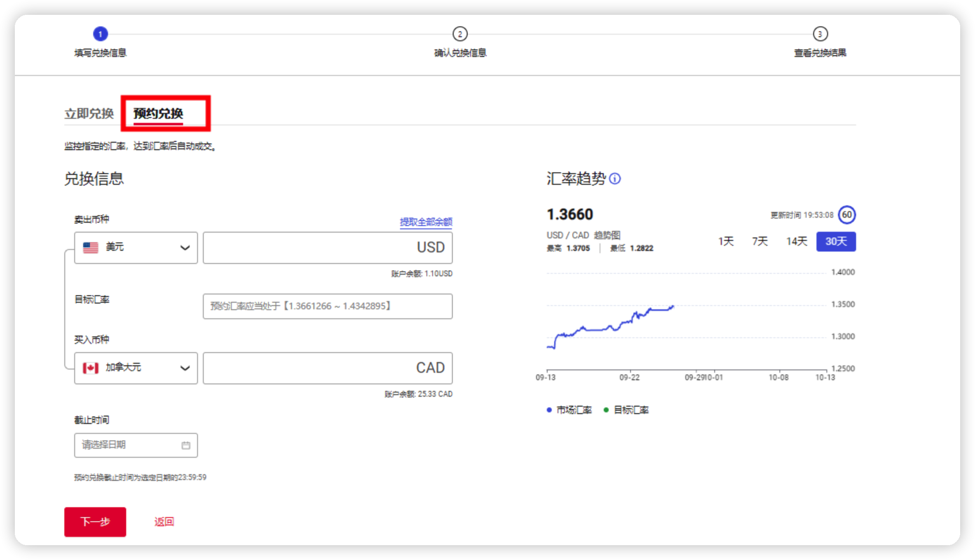This screenshot has height=560, width=975.
Task: Select the 14天 chart range
Action: click(796, 241)
